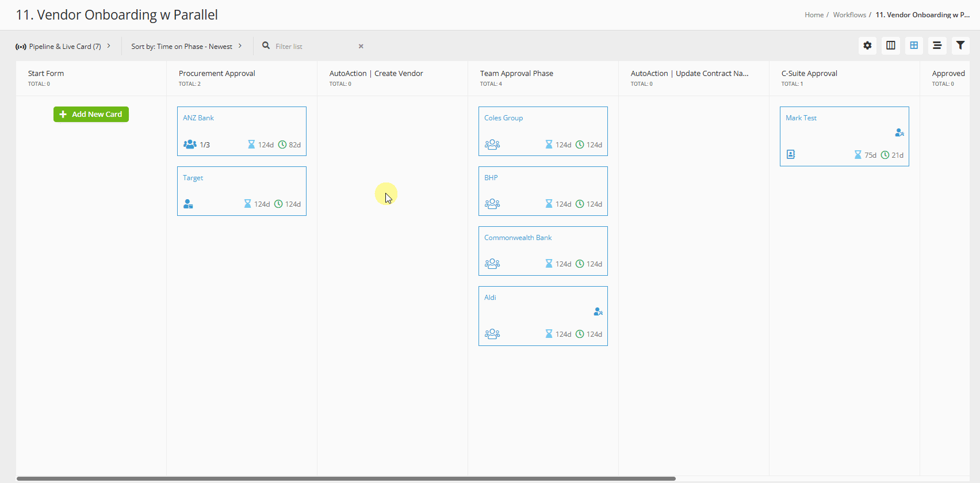Switch to the compact list view
This screenshot has width=980, height=483.
click(937, 45)
